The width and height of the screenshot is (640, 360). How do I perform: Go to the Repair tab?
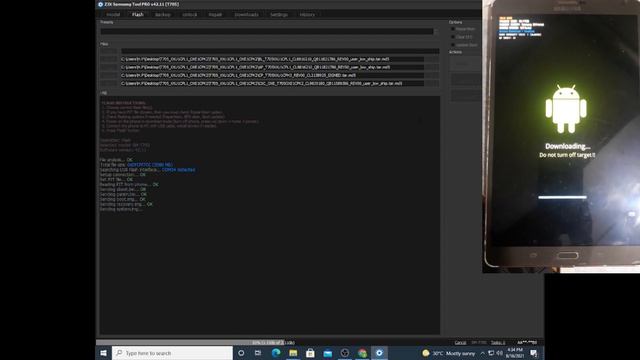pyautogui.click(x=215, y=15)
